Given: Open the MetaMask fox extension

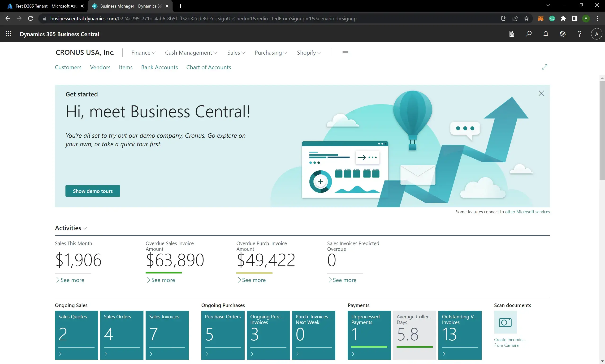Looking at the screenshot, I should point(540,18).
